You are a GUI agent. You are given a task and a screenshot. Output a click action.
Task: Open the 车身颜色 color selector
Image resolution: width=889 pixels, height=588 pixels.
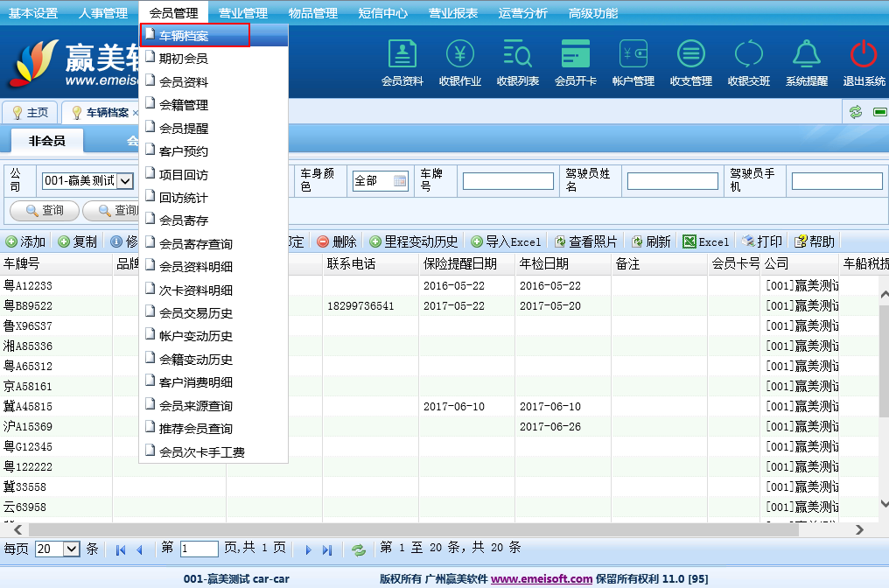coord(380,181)
